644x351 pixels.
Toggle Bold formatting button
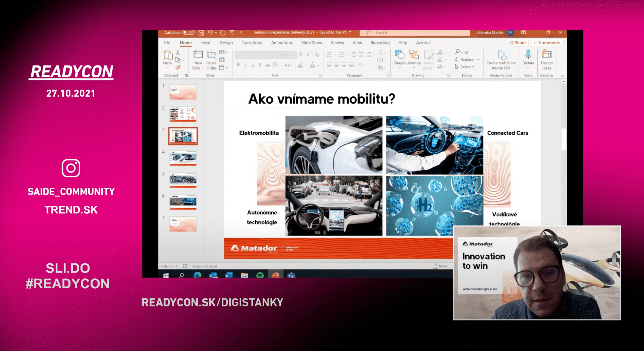point(238,65)
